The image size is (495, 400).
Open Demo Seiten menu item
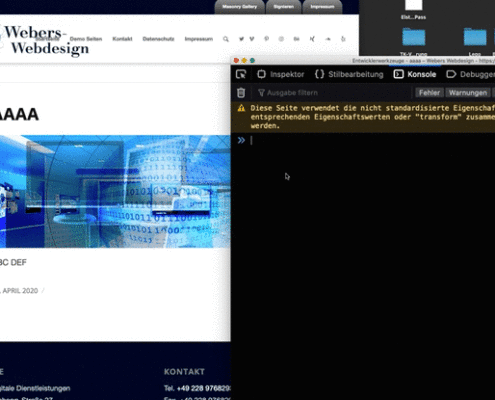coord(86,39)
